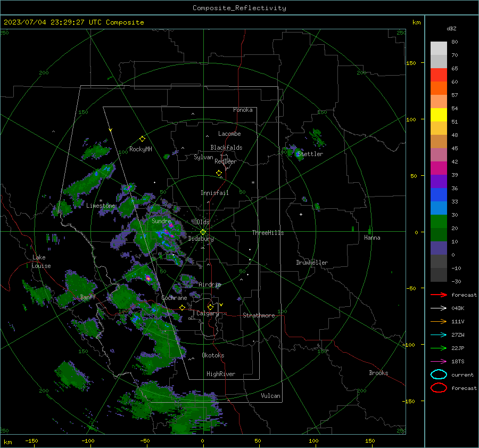Click the Banff town label
479x448 pixels.
point(88,297)
